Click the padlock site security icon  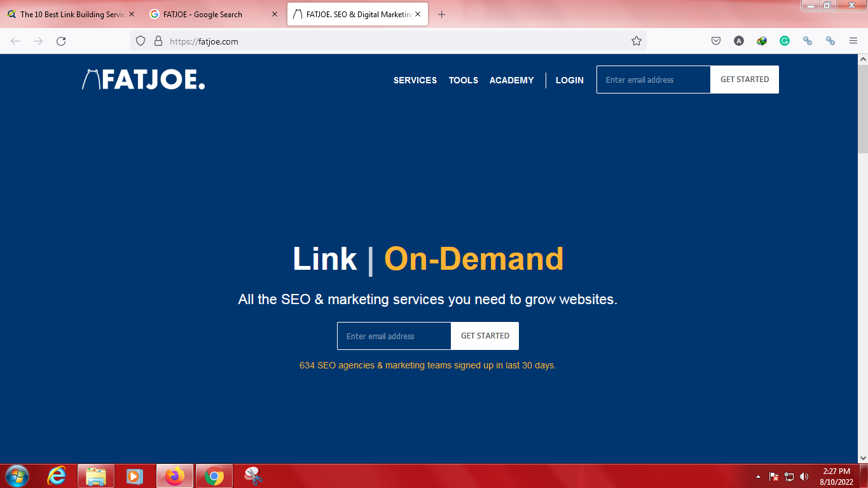[158, 41]
